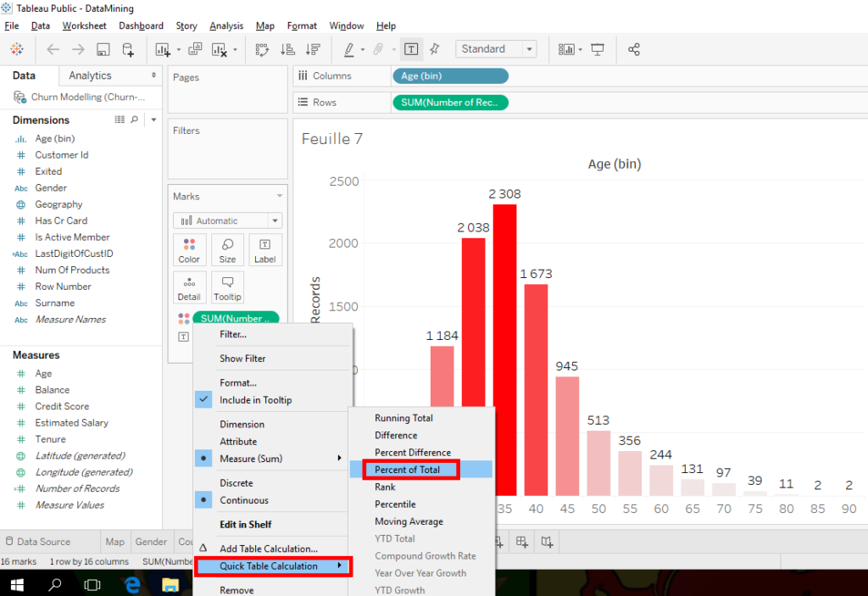
Task: Open the Show Me panel icon
Action: 566,49
